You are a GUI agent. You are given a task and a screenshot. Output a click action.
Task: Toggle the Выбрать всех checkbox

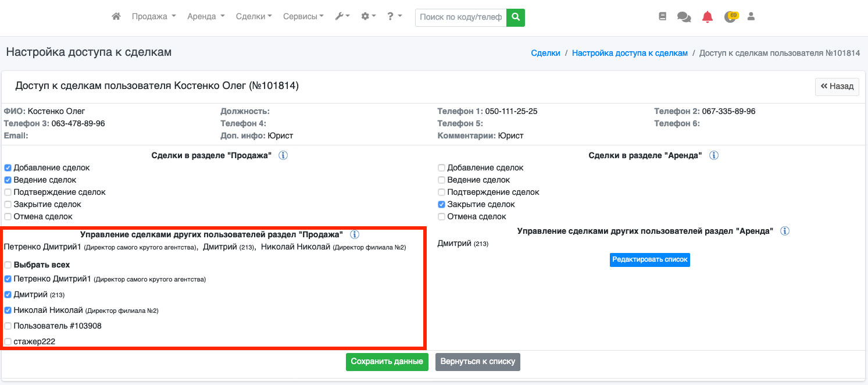point(8,265)
